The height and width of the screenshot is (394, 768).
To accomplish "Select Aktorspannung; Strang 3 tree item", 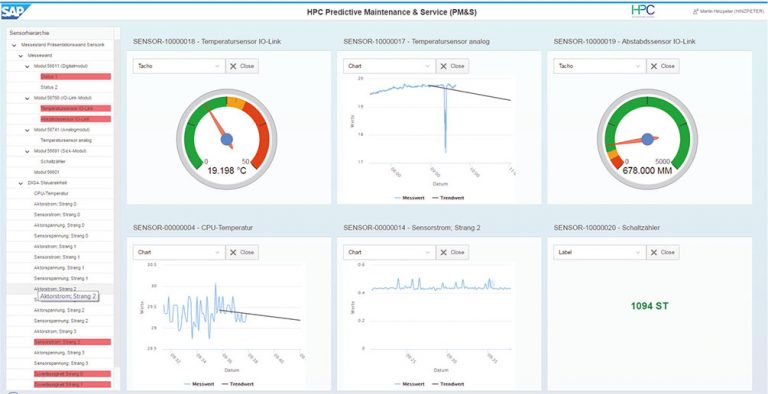I will click(x=59, y=352).
